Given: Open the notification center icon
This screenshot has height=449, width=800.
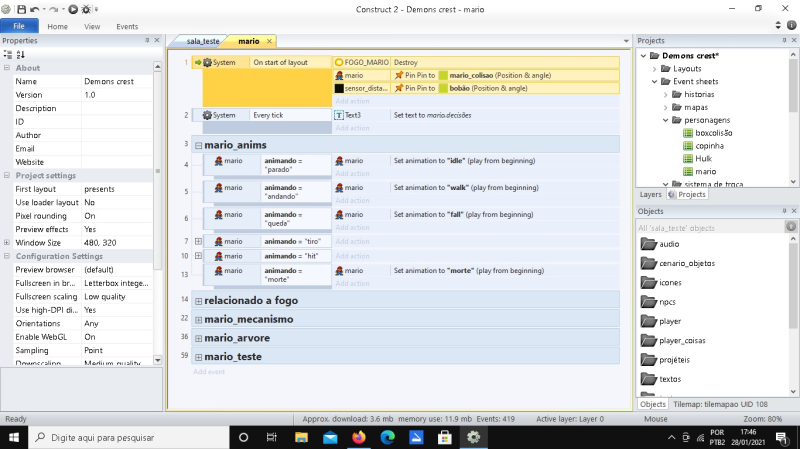Looking at the screenshot, I should click(x=781, y=437).
